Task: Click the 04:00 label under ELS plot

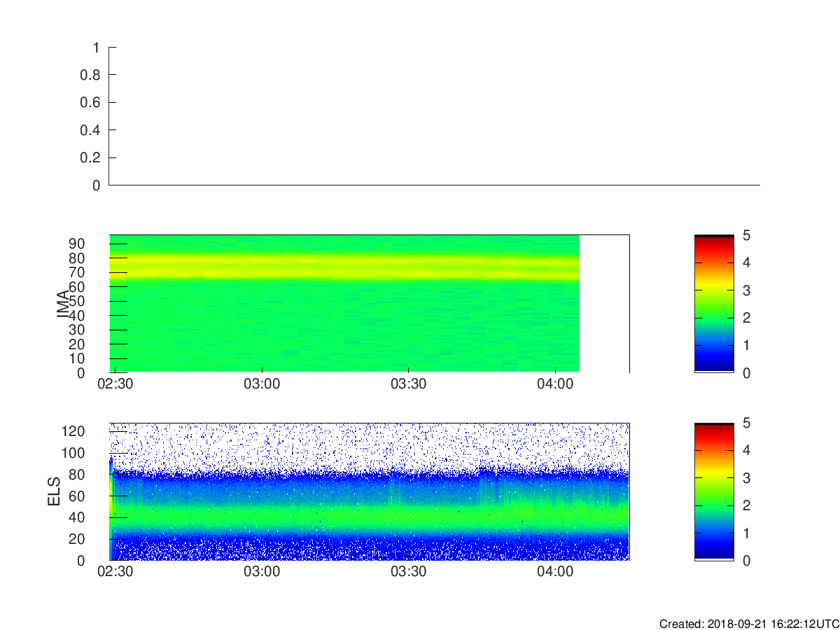Action: click(x=555, y=572)
